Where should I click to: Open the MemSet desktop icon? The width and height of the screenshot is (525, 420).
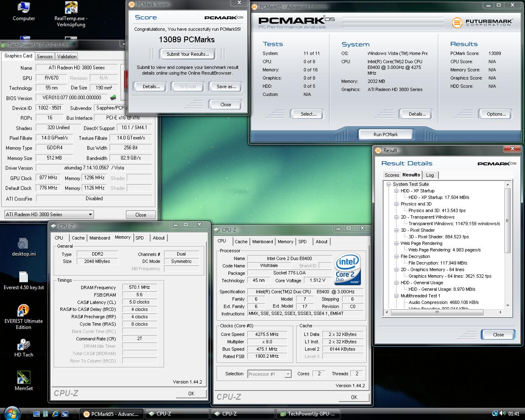point(23,381)
